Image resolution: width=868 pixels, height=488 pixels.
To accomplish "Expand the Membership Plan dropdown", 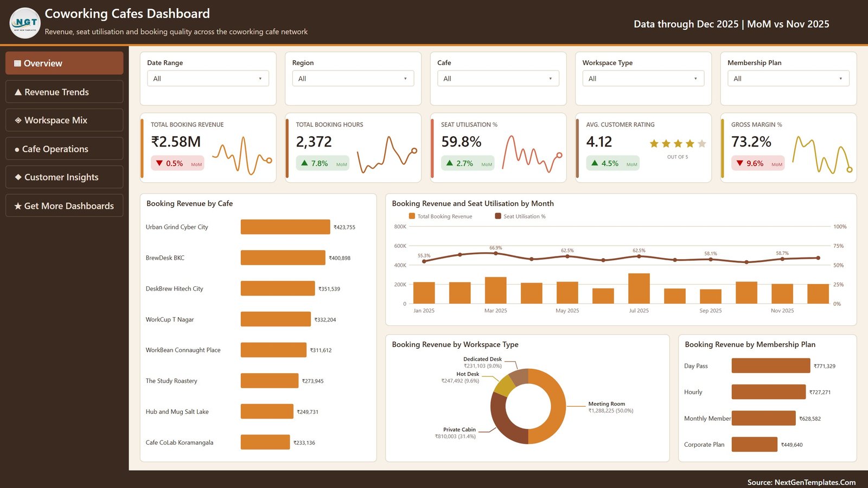I will click(788, 79).
